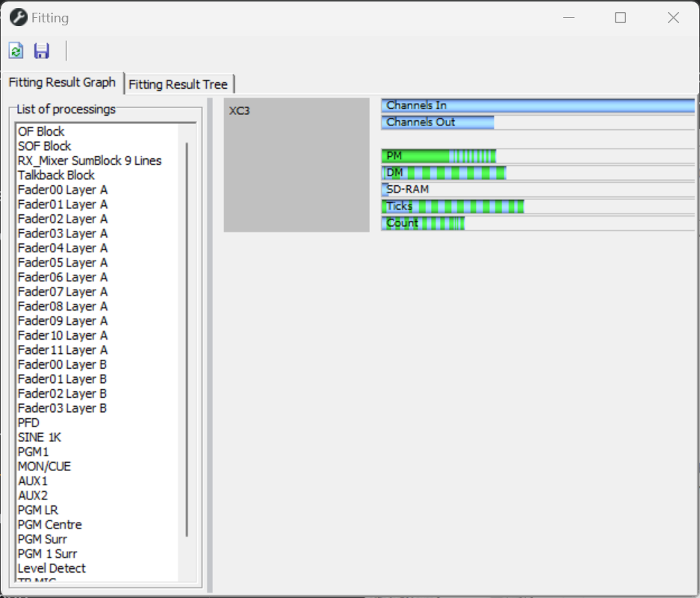The width and height of the screenshot is (700, 598).
Task: Click the Ticks usage bar
Action: coord(453,206)
